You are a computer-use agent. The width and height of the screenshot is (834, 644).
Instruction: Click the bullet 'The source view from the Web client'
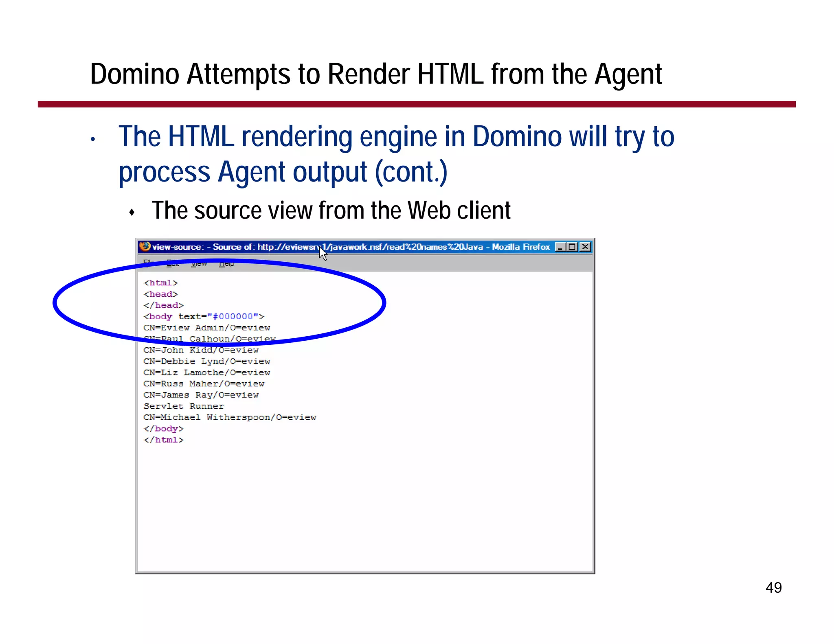[x=331, y=210]
